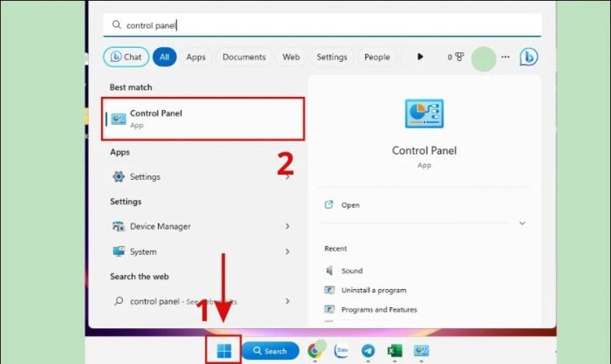Viewport: 611px width, 364px height.
Task: Click Open in the preview pane
Action: (350, 205)
